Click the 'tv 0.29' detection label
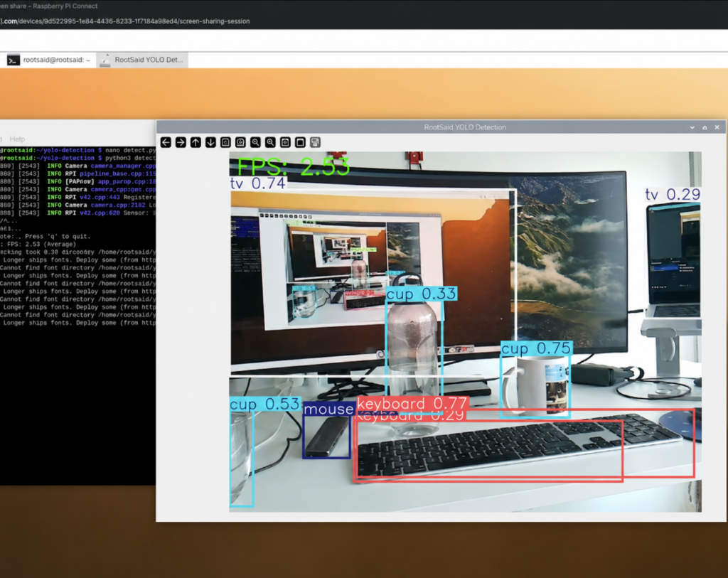This screenshot has height=578, width=728. click(673, 195)
